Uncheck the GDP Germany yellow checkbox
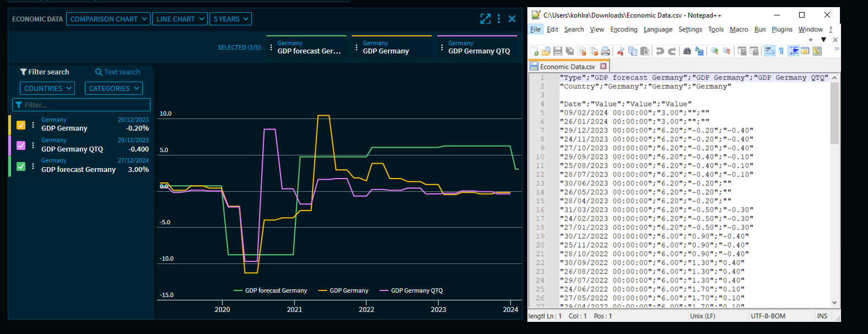 [x=21, y=125]
